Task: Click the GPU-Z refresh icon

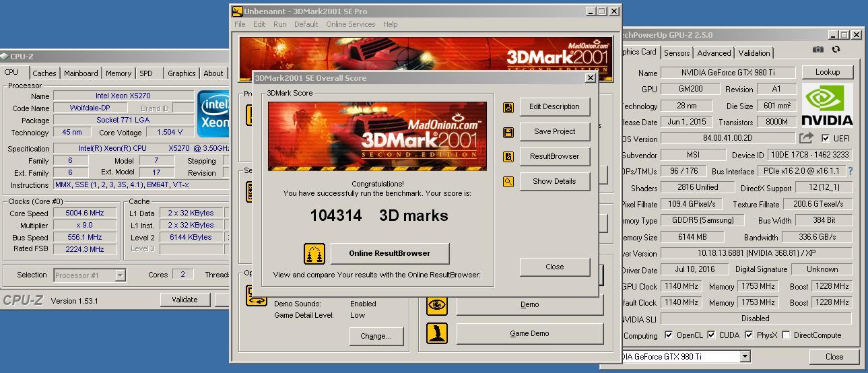Action: 836,50
